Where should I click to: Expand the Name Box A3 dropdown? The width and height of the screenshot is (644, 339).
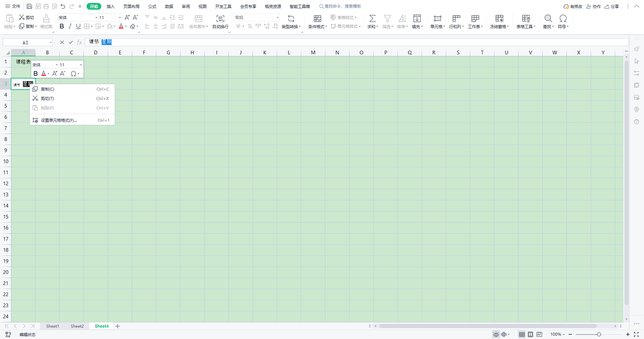(x=51, y=42)
